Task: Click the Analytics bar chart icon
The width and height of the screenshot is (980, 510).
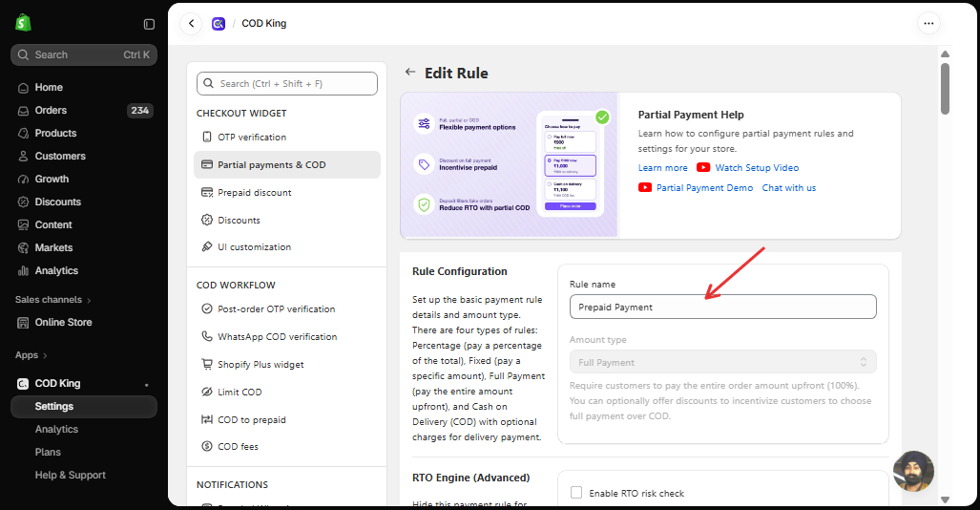Action: pos(23,271)
